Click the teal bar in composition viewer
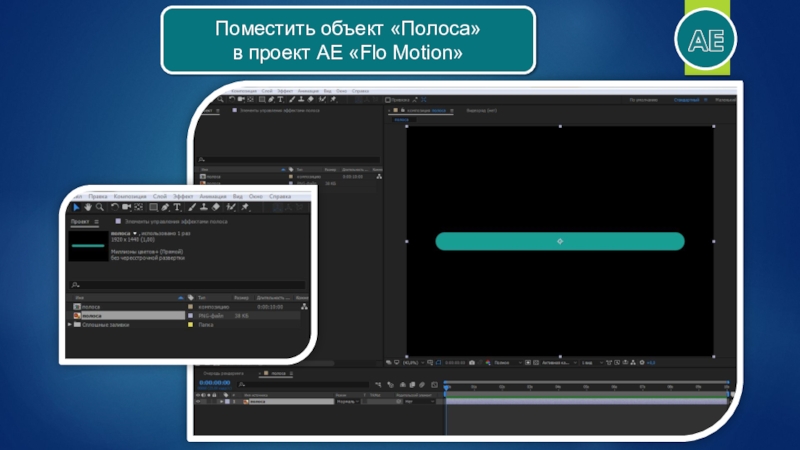This screenshot has height=450, width=800. point(560,241)
